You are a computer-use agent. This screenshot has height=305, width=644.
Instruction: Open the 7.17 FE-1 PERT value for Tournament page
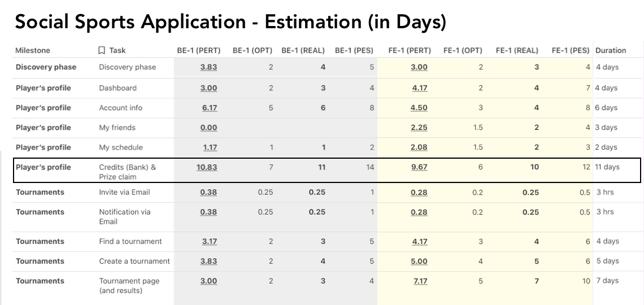(x=420, y=281)
